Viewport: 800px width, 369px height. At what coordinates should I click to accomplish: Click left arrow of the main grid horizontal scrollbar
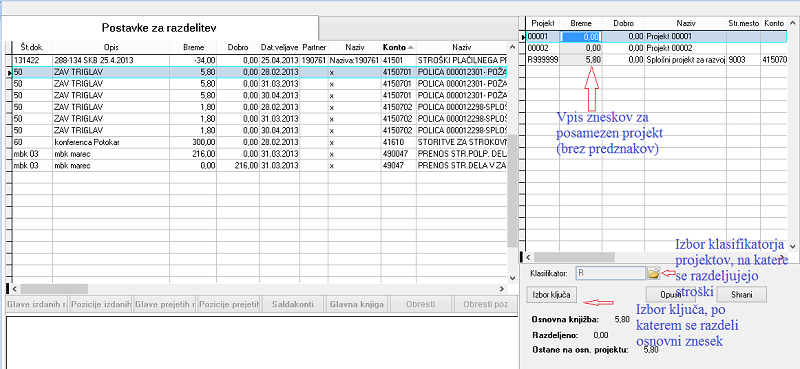(15, 289)
